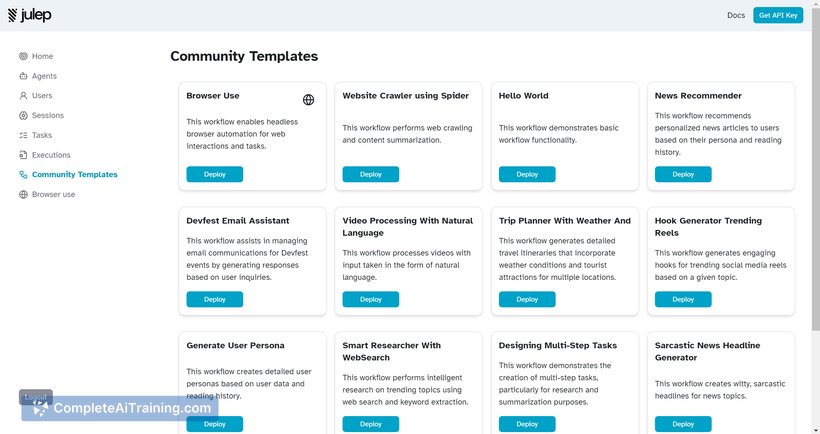Viewport: 820px width, 434px height.
Task: Deploy the Sarcastic News Headline Generator template
Action: pyautogui.click(x=683, y=424)
